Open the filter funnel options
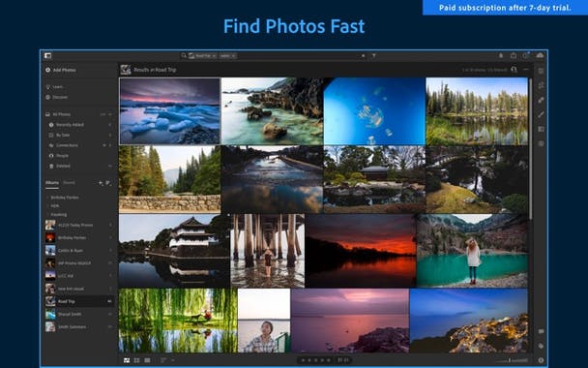588x368 pixels. click(x=373, y=56)
